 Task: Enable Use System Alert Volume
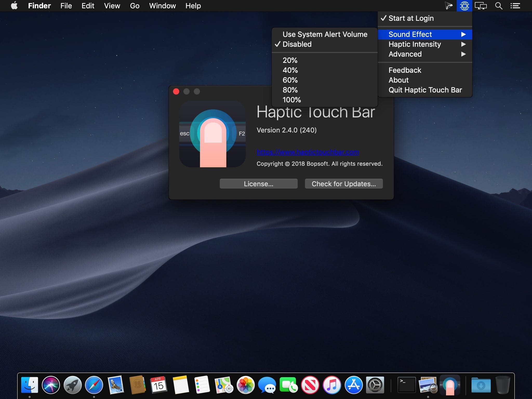pos(325,34)
